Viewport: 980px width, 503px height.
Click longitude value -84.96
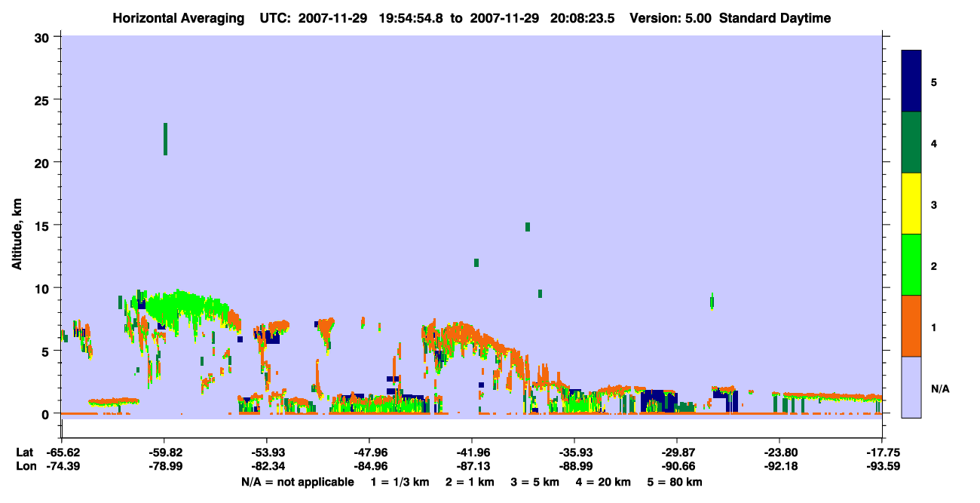(x=369, y=466)
